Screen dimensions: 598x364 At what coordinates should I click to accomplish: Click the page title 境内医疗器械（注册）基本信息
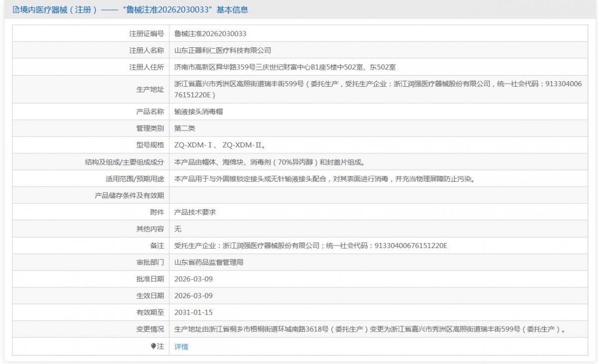pos(133,9)
